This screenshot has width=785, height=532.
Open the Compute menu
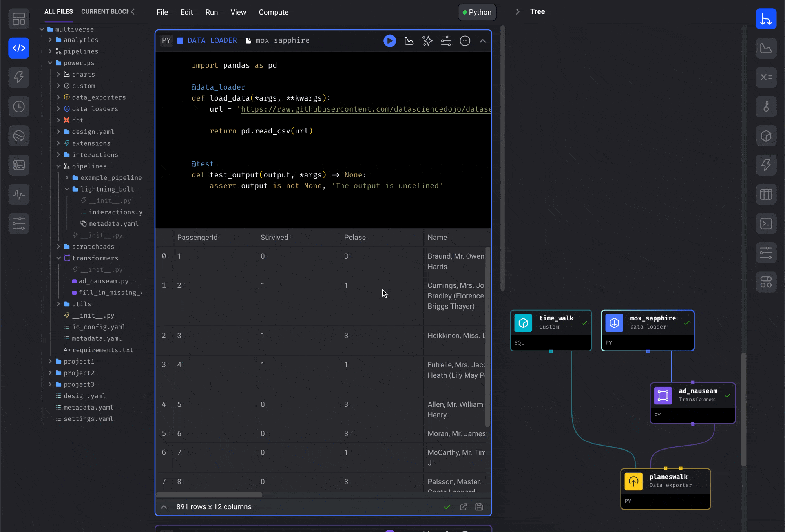coord(274,12)
